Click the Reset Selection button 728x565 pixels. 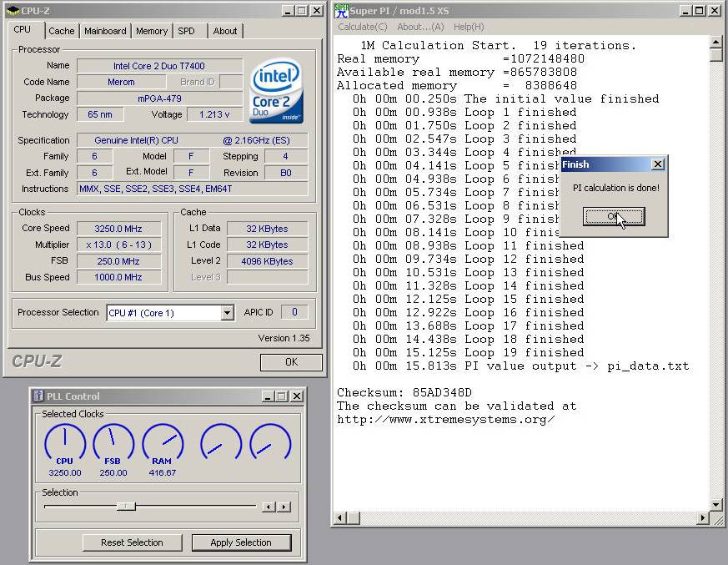coord(132,542)
